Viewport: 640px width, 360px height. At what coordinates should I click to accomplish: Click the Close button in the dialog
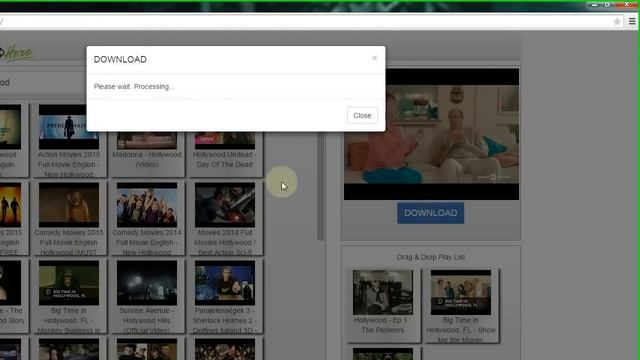tap(362, 116)
